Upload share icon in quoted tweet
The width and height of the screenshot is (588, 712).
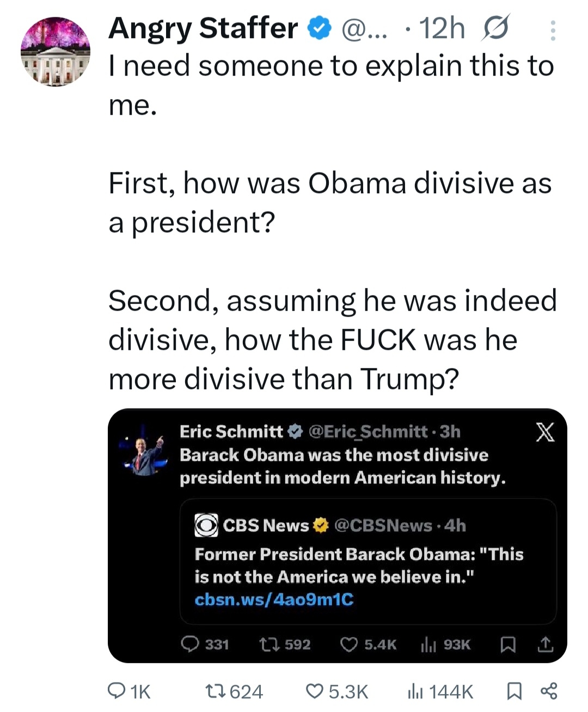545,645
